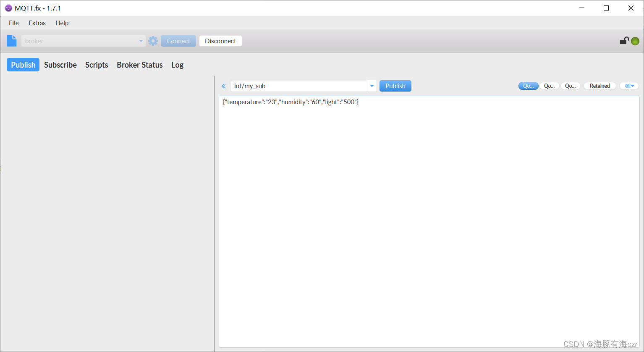Open the topic dropdown arrow beside iot/my_sub
The height and width of the screenshot is (352, 644).
pos(372,86)
